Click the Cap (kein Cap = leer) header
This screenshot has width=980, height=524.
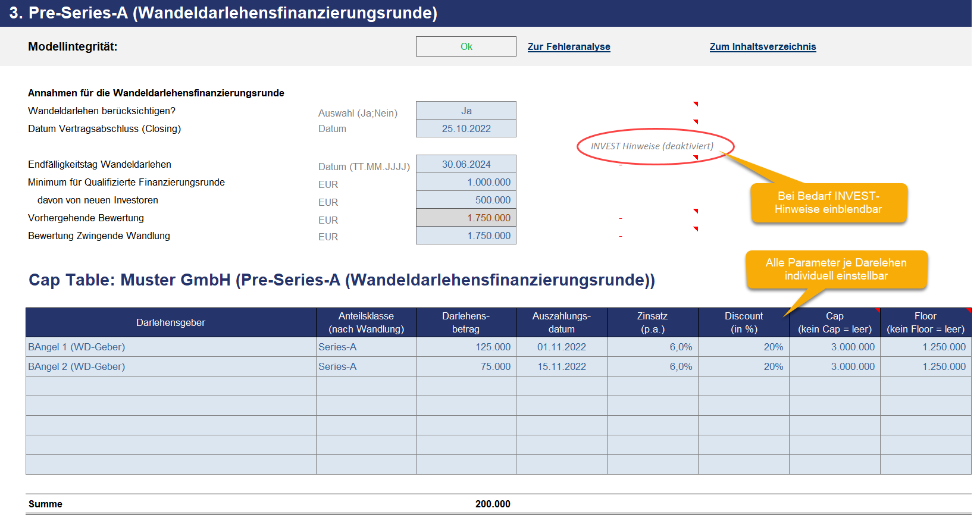[x=835, y=322]
